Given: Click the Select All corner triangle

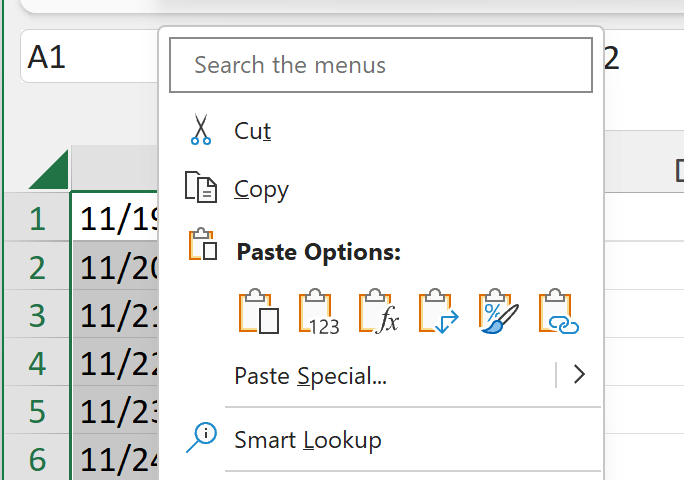Looking at the screenshot, I should pos(50,170).
